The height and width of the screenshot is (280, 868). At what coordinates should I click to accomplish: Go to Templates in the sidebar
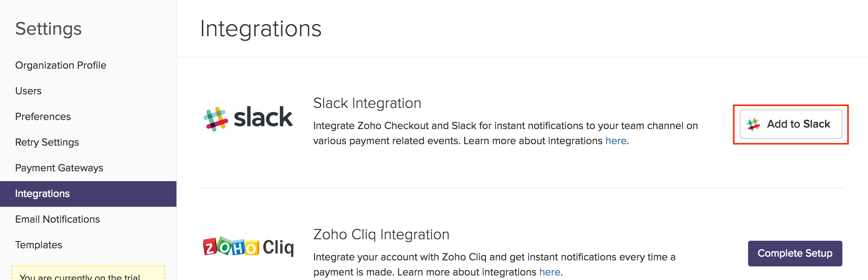[x=38, y=245]
